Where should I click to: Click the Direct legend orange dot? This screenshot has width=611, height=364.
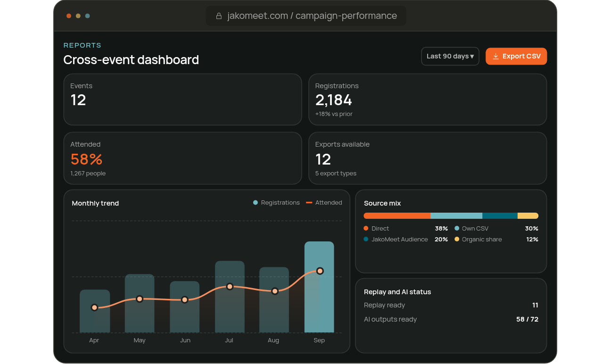(366, 228)
